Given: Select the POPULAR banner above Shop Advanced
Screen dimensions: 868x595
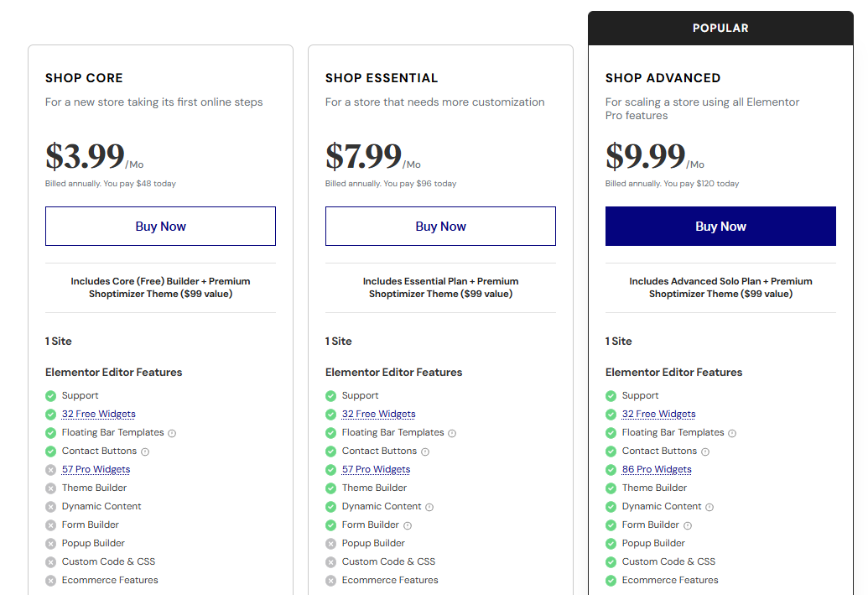Looking at the screenshot, I should pos(720,28).
